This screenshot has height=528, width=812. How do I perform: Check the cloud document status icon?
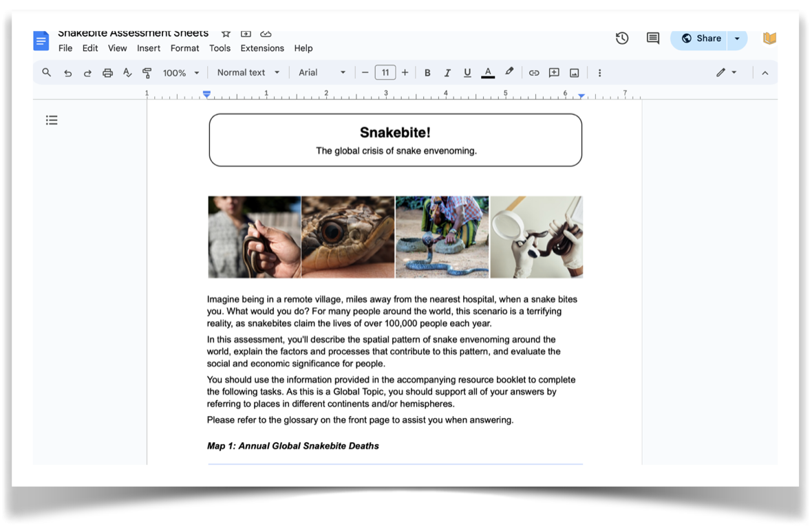266,34
